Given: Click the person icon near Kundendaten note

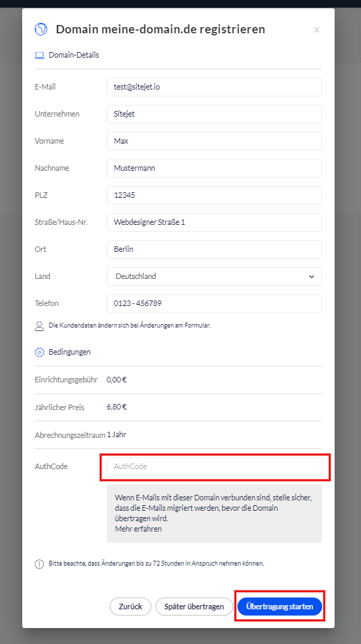Looking at the screenshot, I should point(39,325).
